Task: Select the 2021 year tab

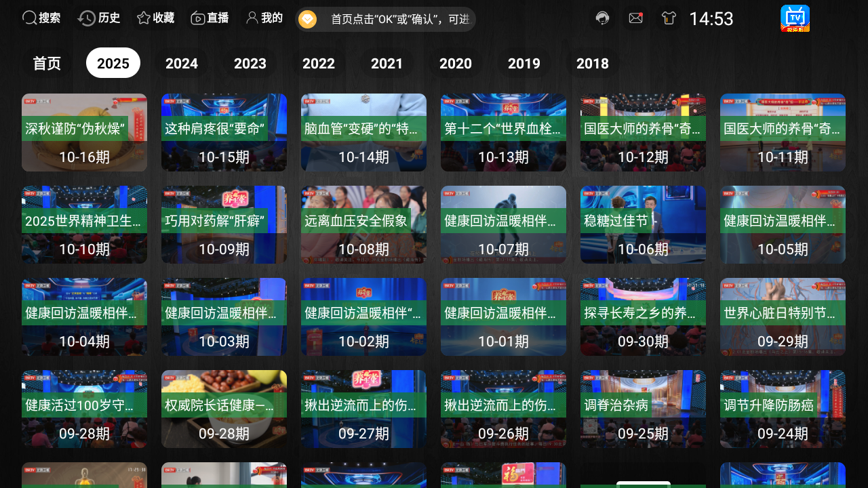Action: click(x=387, y=63)
